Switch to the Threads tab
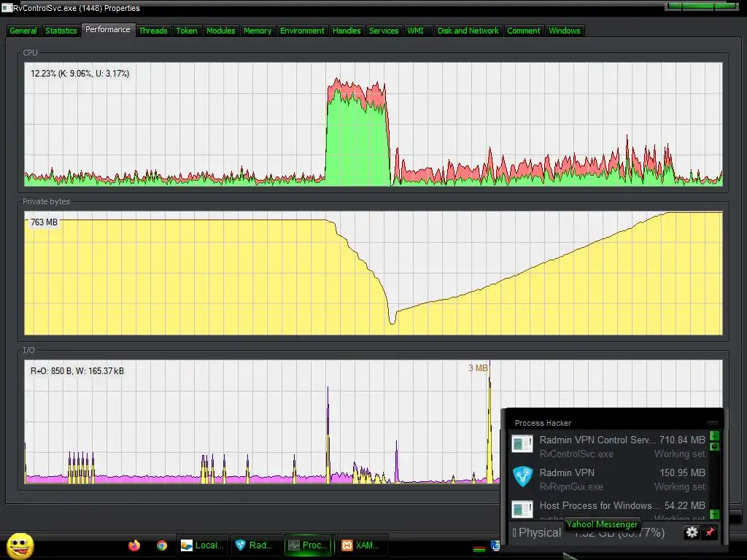The width and height of the screenshot is (747, 560). click(153, 31)
